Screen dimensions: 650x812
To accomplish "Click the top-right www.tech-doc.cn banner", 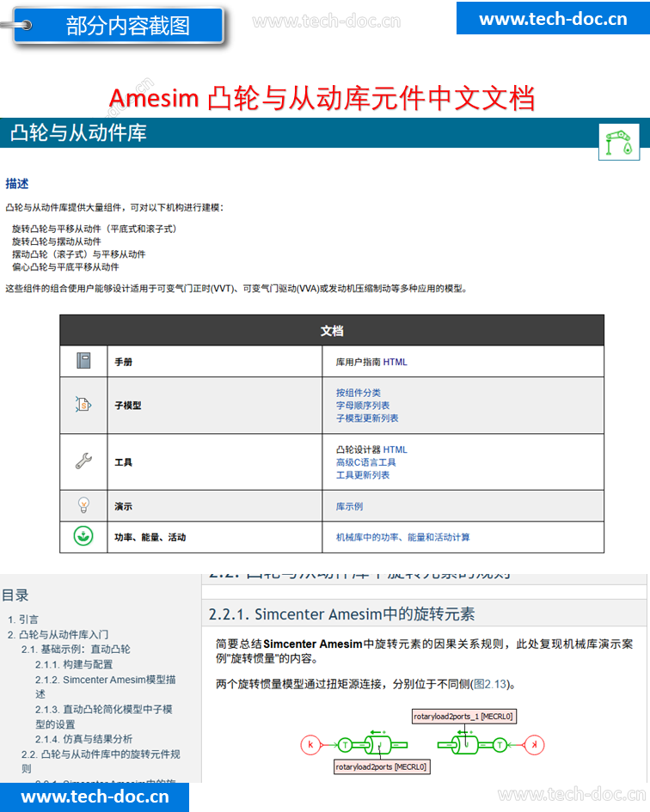I will tap(553, 18).
